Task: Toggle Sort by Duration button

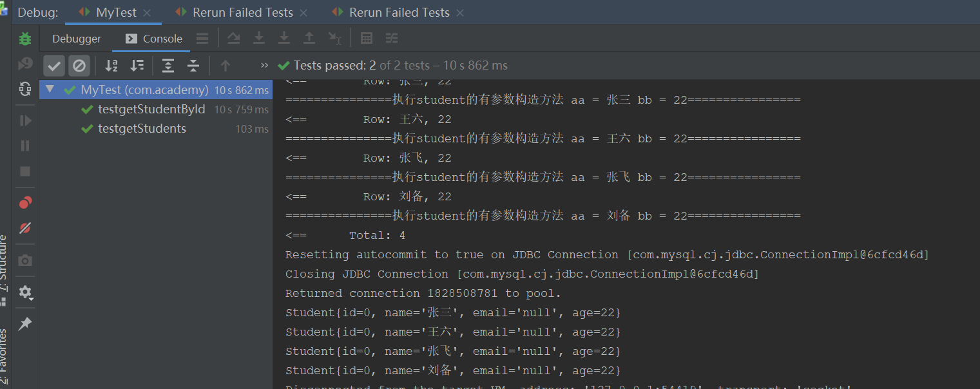Action: (137, 65)
